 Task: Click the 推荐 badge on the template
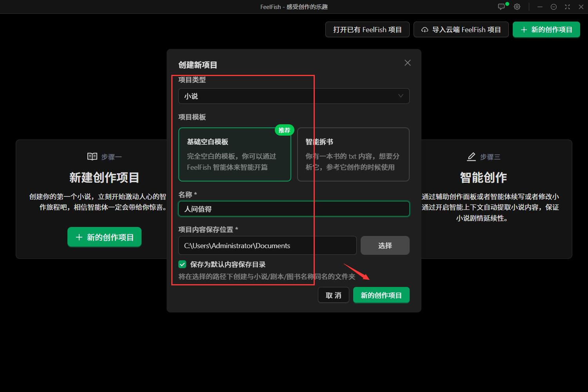pos(285,130)
